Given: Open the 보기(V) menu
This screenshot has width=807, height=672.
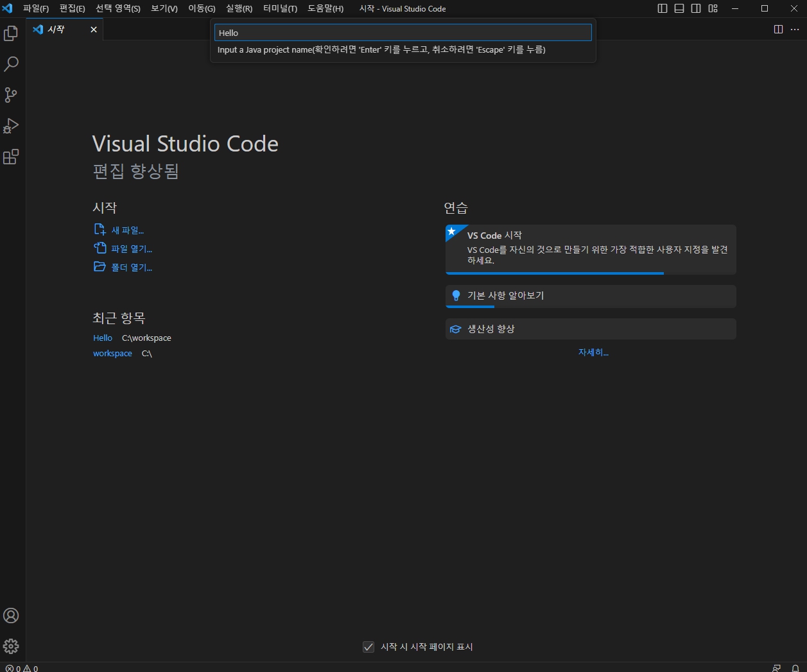Looking at the screenshot, I should point(164,8).
